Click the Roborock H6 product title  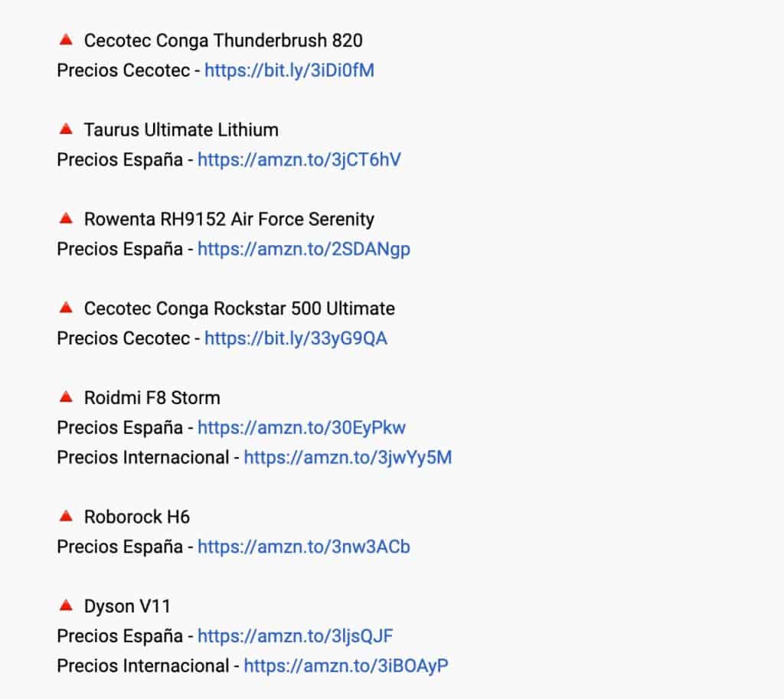pyautogui.click(x=137, y=517)
